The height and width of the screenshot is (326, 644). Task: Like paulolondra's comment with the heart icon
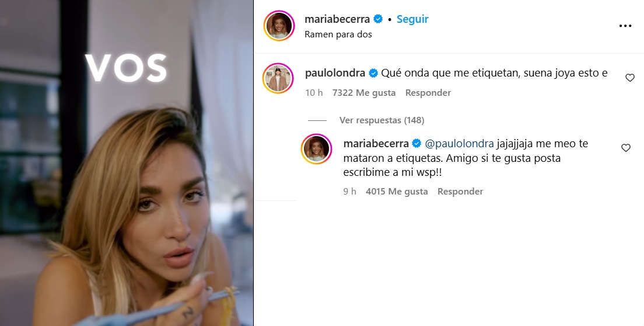click(x=629, y=78)
